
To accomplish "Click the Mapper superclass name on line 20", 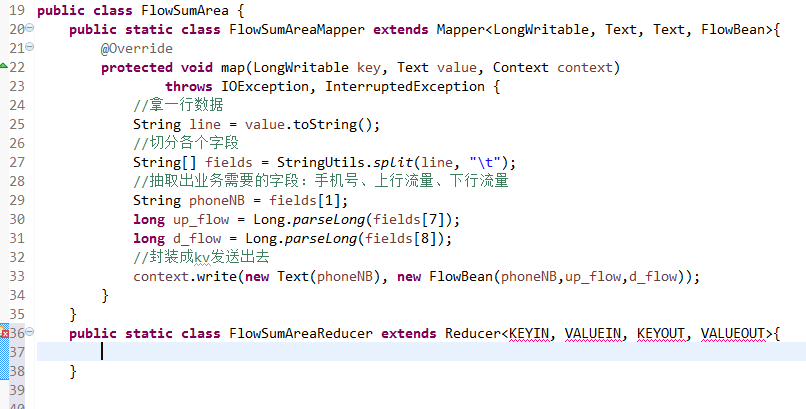I will [461, 29].
